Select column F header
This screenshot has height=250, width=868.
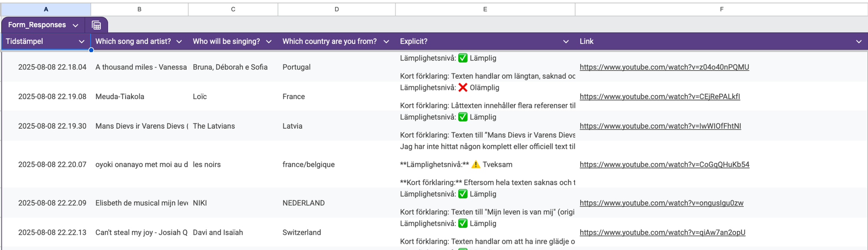tap(721, 9)
